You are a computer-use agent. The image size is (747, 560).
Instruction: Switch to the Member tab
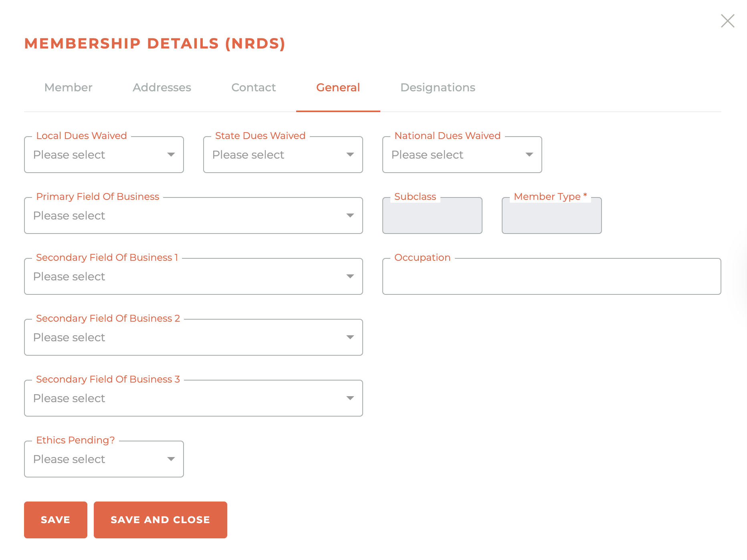[68, 88]
